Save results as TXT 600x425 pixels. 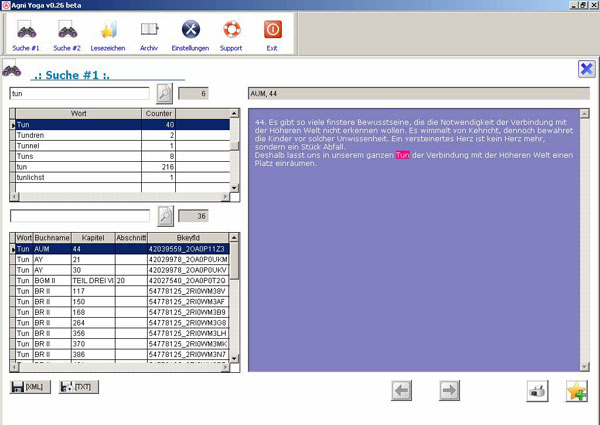tap(79, 387)
